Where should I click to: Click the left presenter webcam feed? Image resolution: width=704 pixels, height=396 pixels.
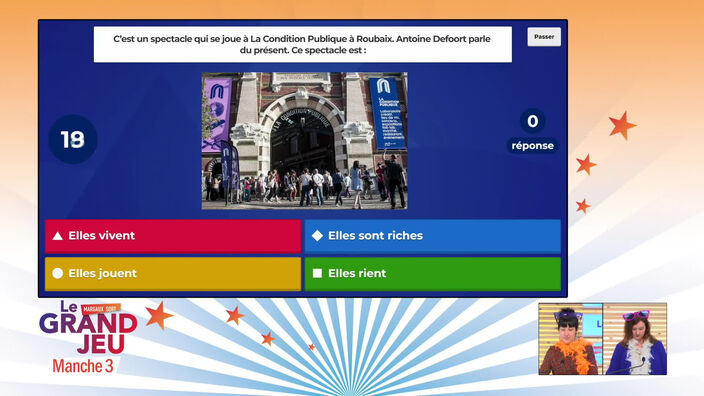click(570, 339)
